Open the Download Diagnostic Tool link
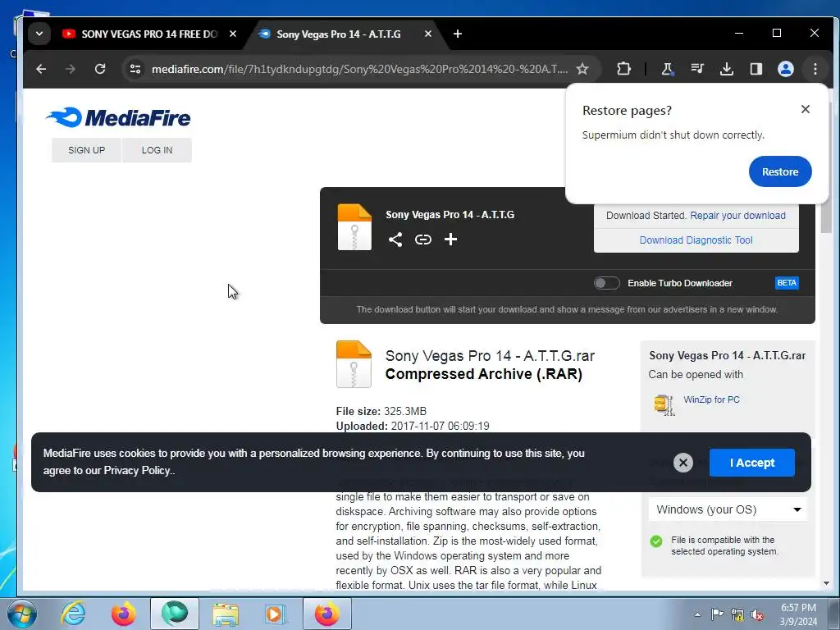840x630 pixels. 696,240
